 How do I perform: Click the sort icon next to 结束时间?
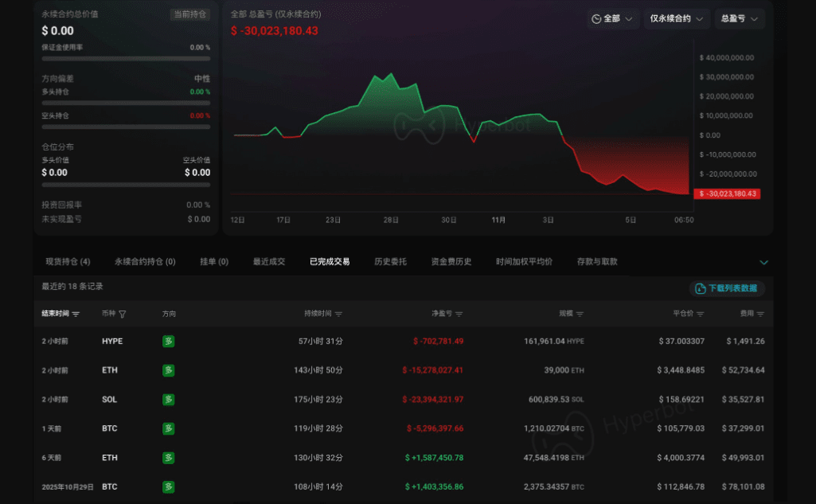click(x=76, y=314)
